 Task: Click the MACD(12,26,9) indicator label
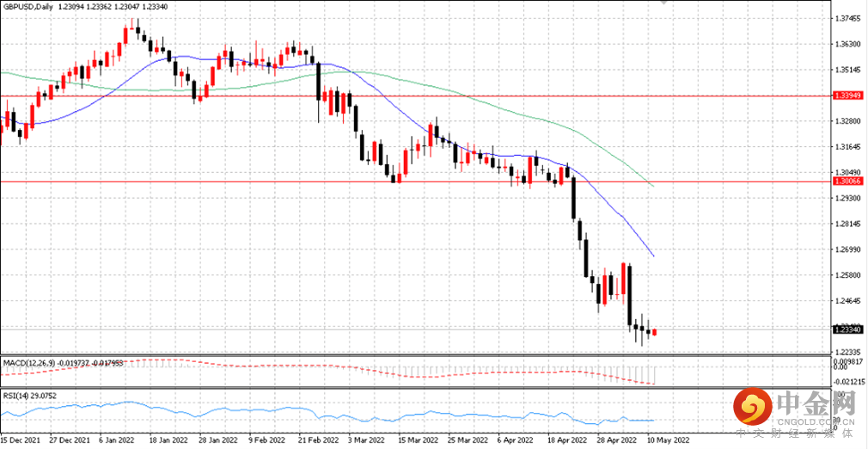(x=62, y=363)
